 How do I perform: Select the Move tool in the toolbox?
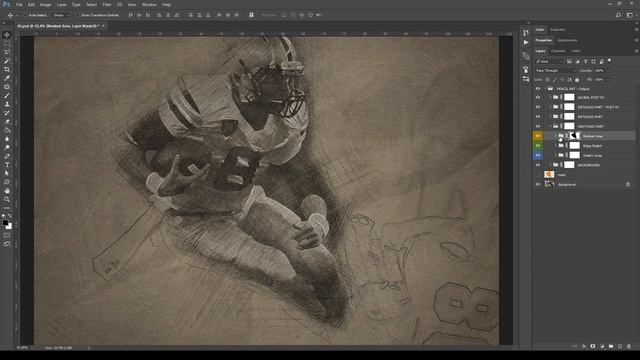7,35
